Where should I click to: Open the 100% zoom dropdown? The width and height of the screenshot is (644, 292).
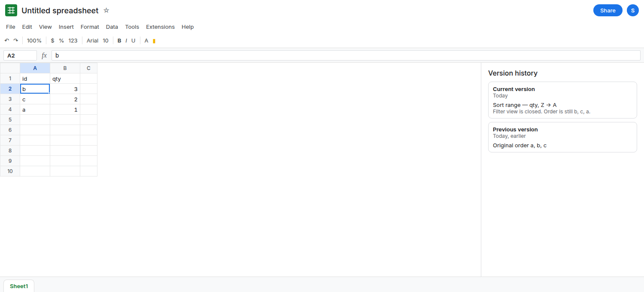click(x=34, y=40)
